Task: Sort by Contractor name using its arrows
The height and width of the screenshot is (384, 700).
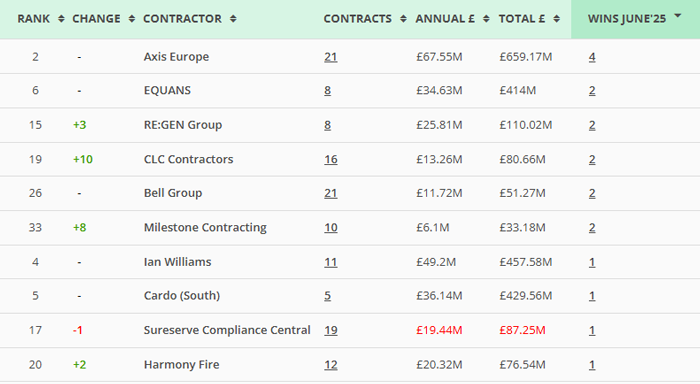Action: click(x=233, y=19)
